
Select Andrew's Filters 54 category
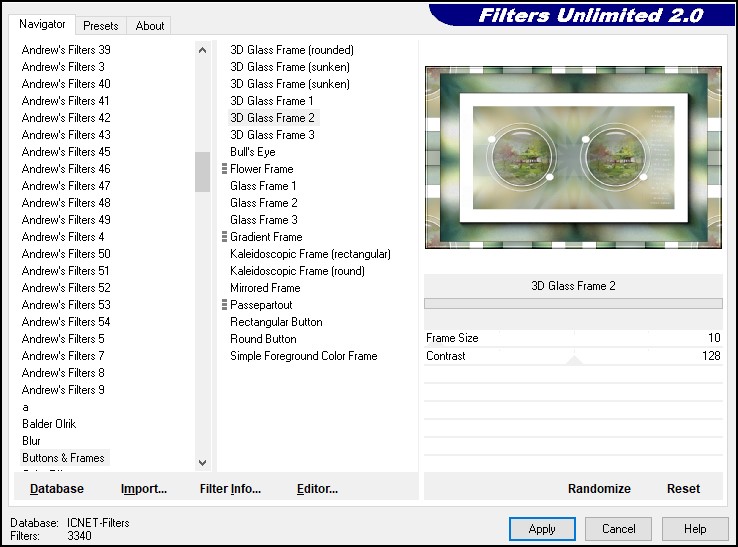click(66, 322)
